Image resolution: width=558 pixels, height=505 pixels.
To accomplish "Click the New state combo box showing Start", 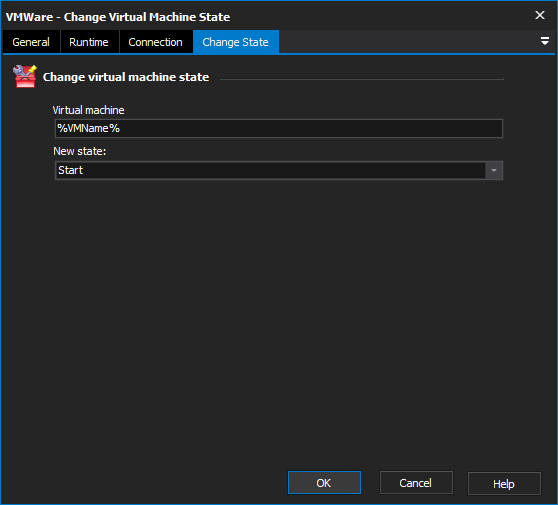I will 279,170.
